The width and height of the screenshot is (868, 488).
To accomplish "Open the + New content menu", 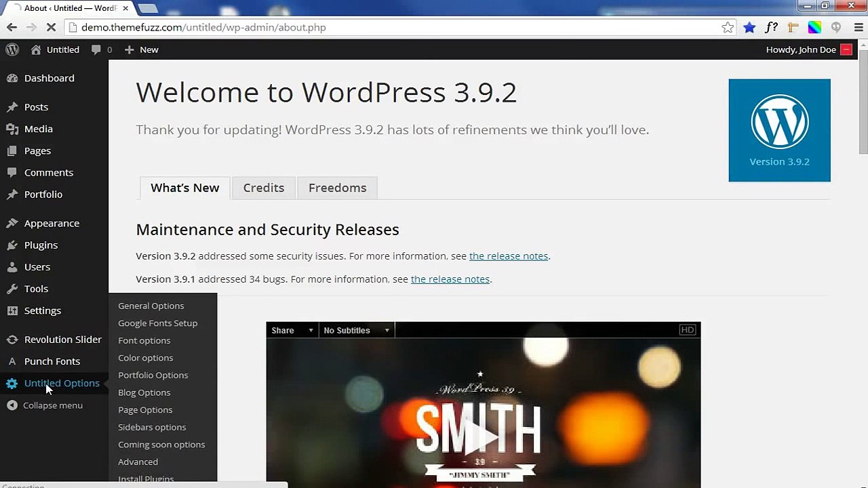I will tap(141, 49).
